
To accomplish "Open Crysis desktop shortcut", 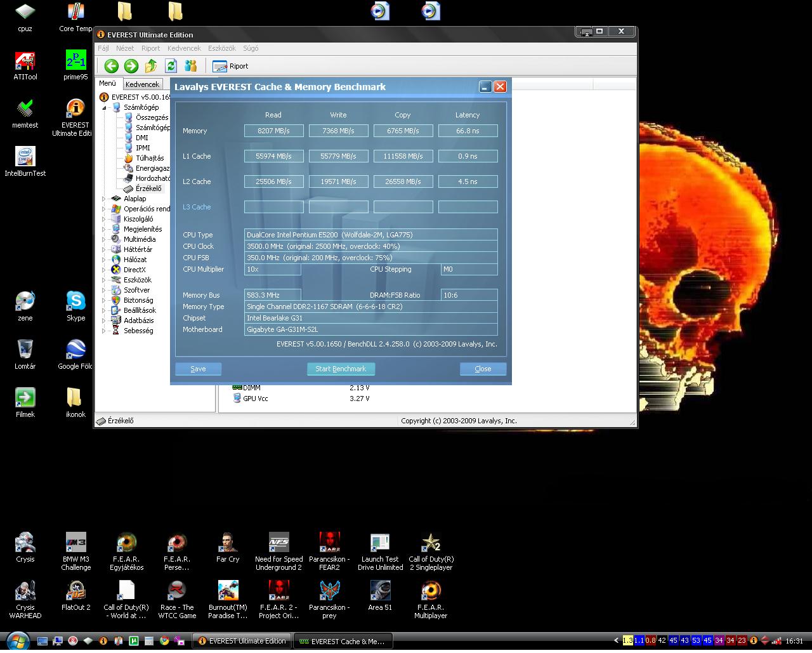I will [x=25, y=548].
